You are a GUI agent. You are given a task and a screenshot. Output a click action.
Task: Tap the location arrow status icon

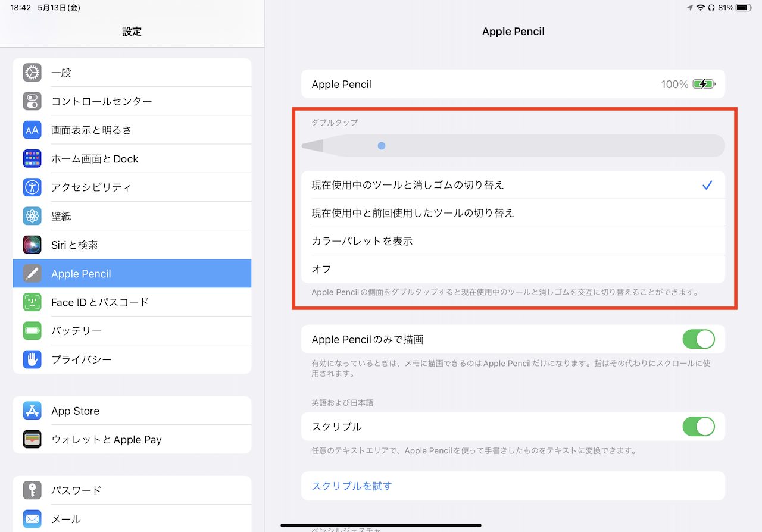click(x=690, y=8)
